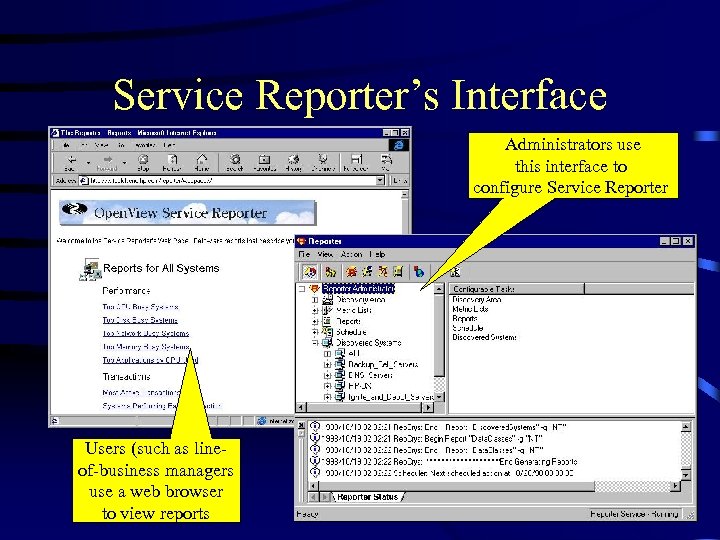Image resolution: width=720 pixels, height=540 pixels.
Task: Open Most Active Transactions link
Action: (x=141, y=393)
